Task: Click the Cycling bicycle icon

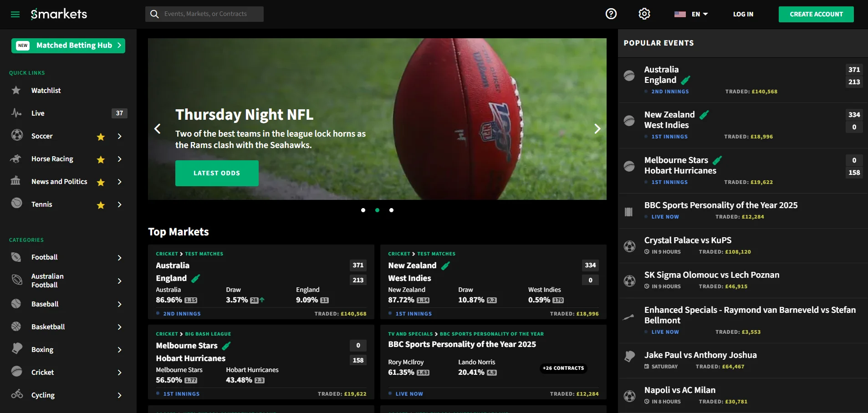Action: 17,394
